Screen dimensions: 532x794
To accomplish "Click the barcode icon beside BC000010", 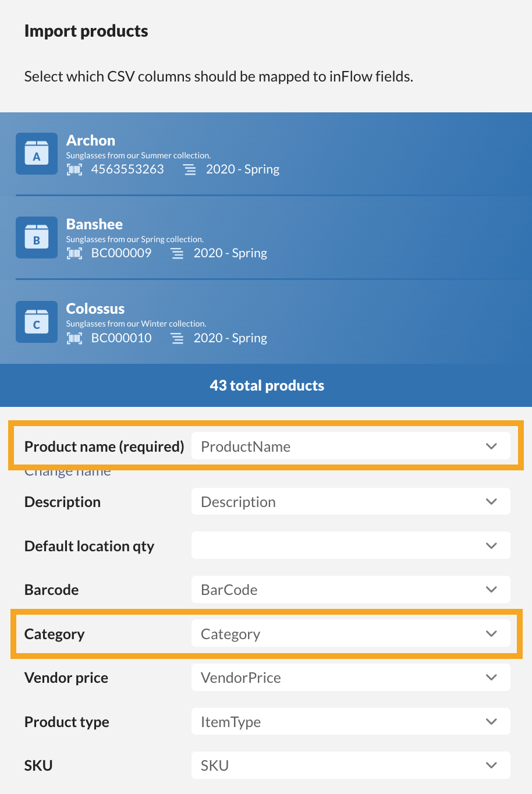I will click(75, 338).
